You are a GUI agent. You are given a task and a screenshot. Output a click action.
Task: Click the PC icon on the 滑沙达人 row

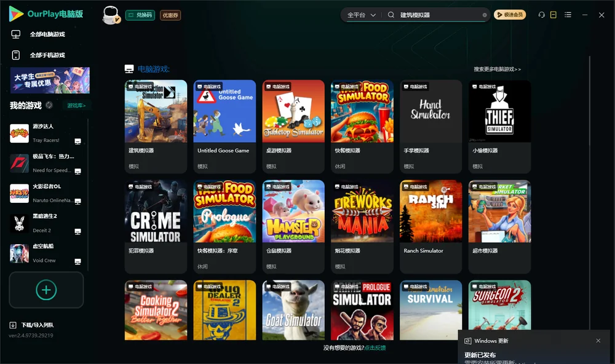click(x=77, y=141)
